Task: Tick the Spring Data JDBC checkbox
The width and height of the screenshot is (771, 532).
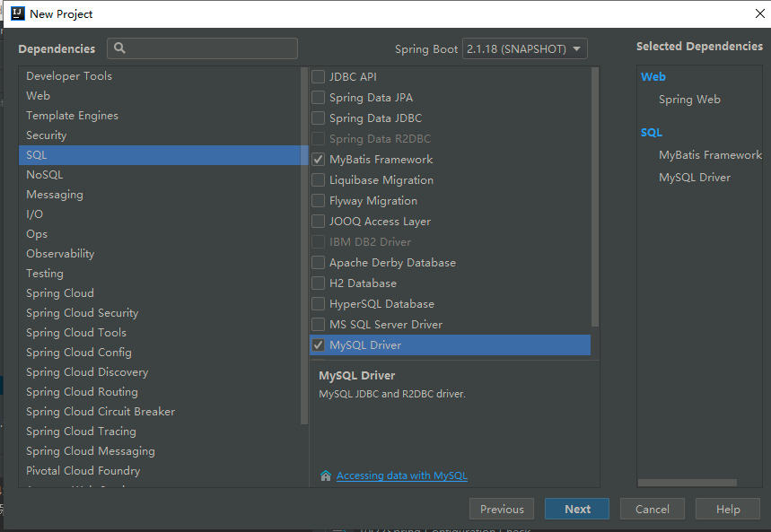Action: [x=318, y=118]
